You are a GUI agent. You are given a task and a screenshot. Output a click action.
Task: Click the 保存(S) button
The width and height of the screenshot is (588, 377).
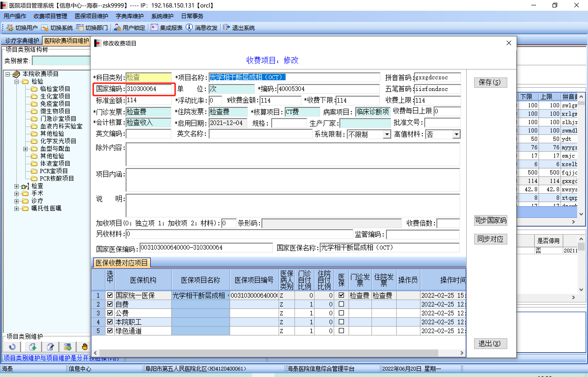(490, 82)
